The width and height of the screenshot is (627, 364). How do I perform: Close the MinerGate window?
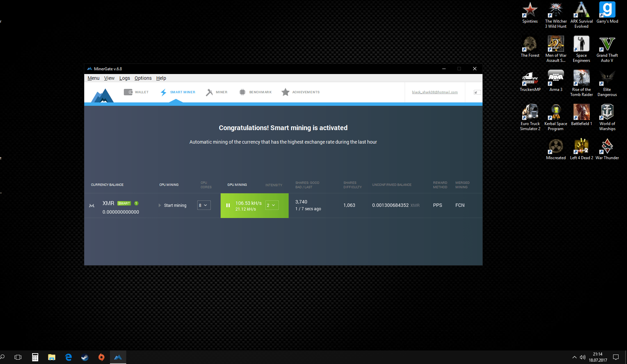[x=475, y=69]
